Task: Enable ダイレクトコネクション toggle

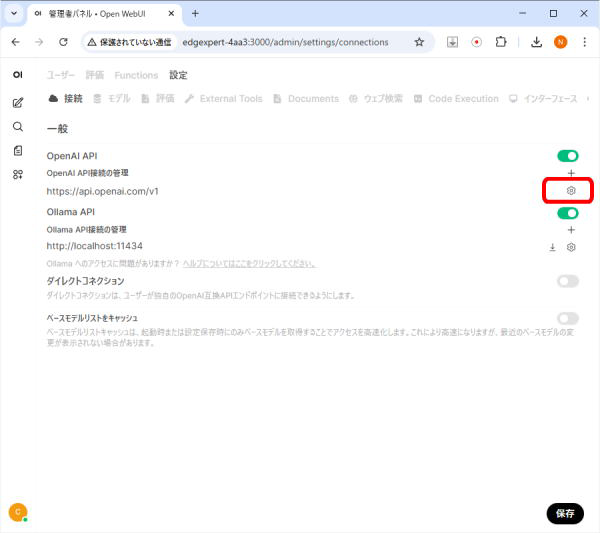Action: click(567, 281)
